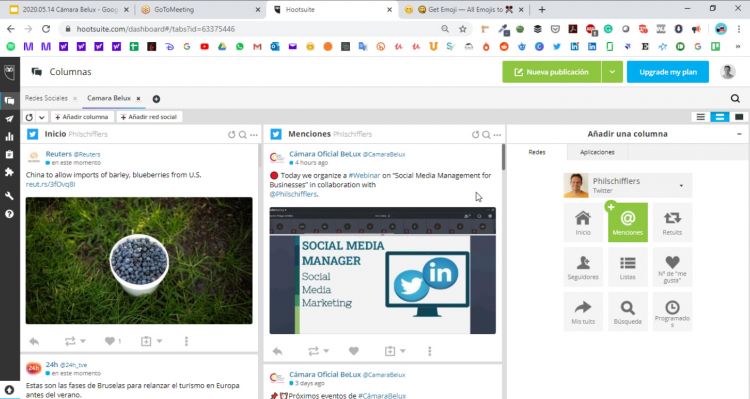The height and width of the screenshot is (399, 750).
Task: Open Social Media Manager tweet image
Action: point(383,270)
